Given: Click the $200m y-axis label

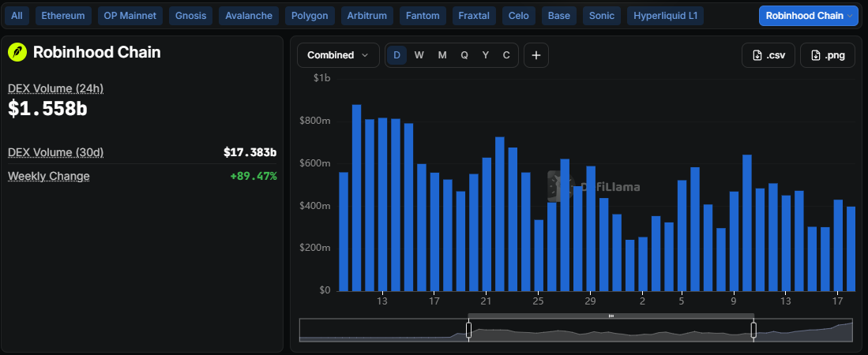Looking at the screenshot, I should click(315, 248).
